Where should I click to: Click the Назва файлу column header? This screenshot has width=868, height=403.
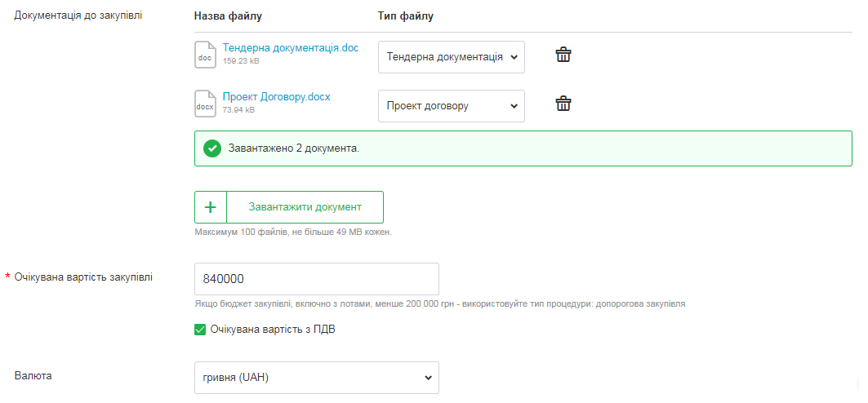[229, 16]
